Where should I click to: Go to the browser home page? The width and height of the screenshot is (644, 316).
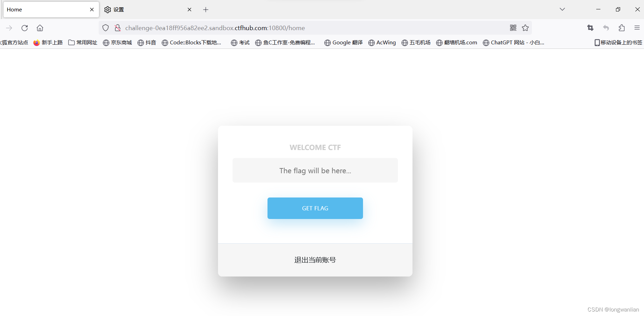[40, 28]
